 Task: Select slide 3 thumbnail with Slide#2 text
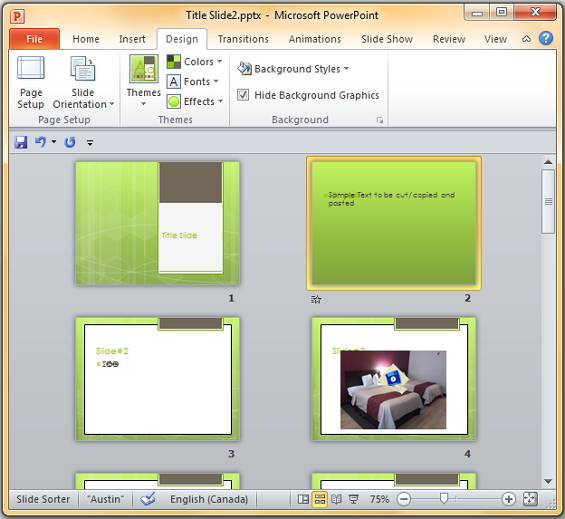point(157,379)
